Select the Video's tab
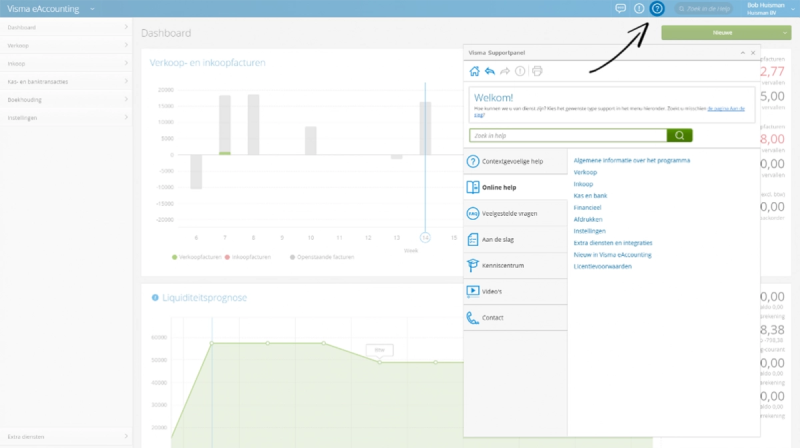Image resolution: width=800 pixels, height=448 pixels. (515, 291)
